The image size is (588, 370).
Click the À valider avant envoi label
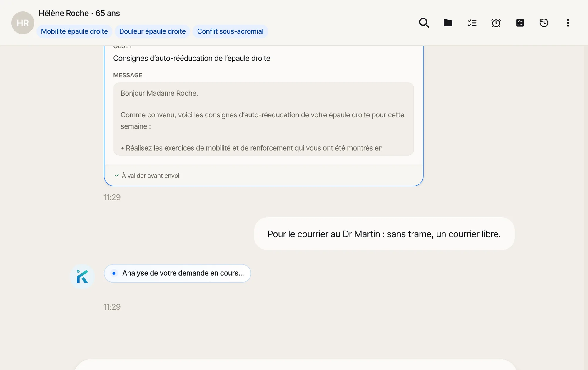pos(150,176)
